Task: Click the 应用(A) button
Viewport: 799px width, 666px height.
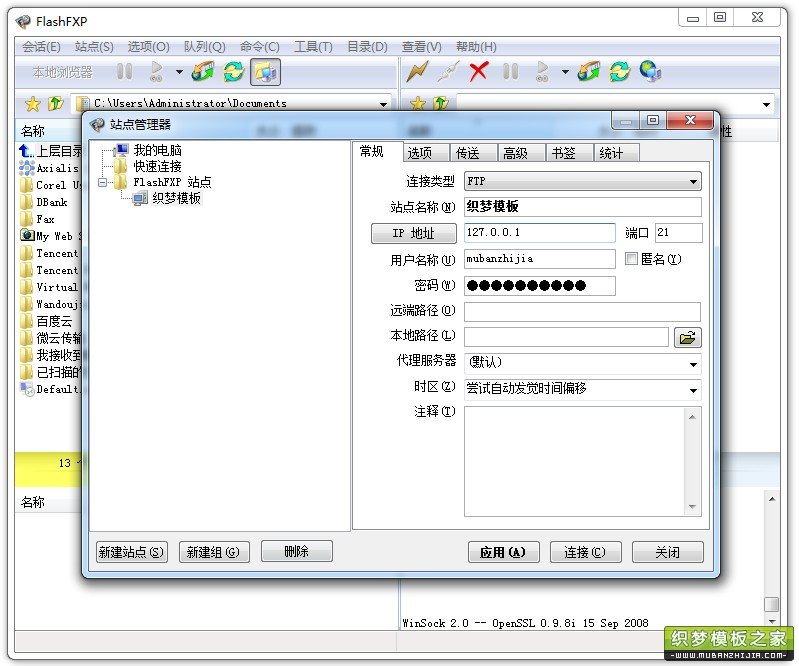Action: [503, 552]
